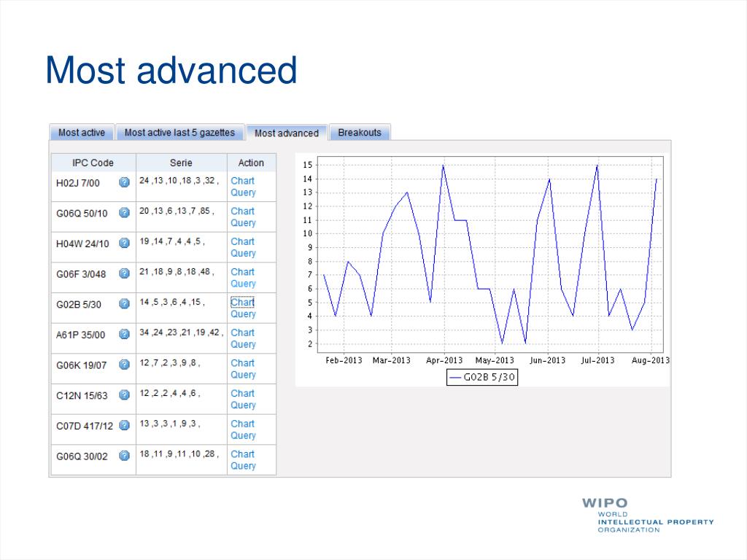Show Chart for A61P 35/00

[x=242, y=332]
